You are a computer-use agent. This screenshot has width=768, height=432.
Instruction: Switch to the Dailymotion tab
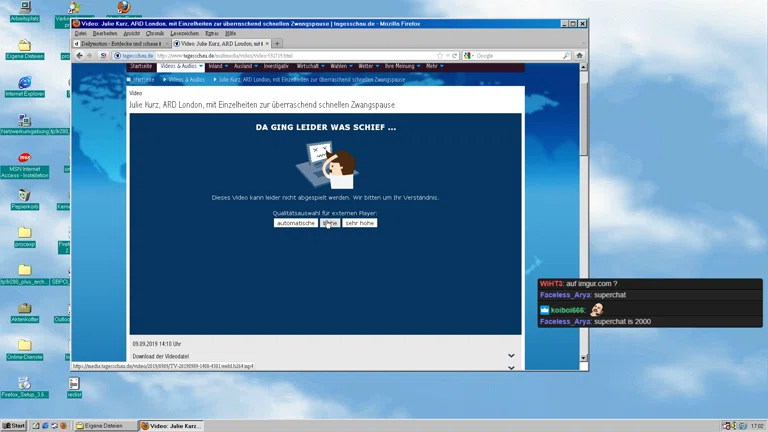coord(120,44)
